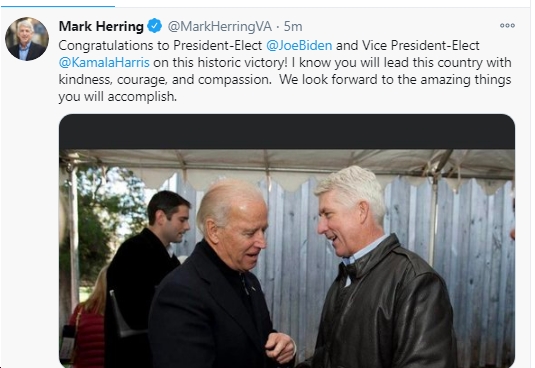Image resolution: width=535 pixels, height=368 pixels.
Task: Open the attached photo in the tweet
Action: coord(287,241)
